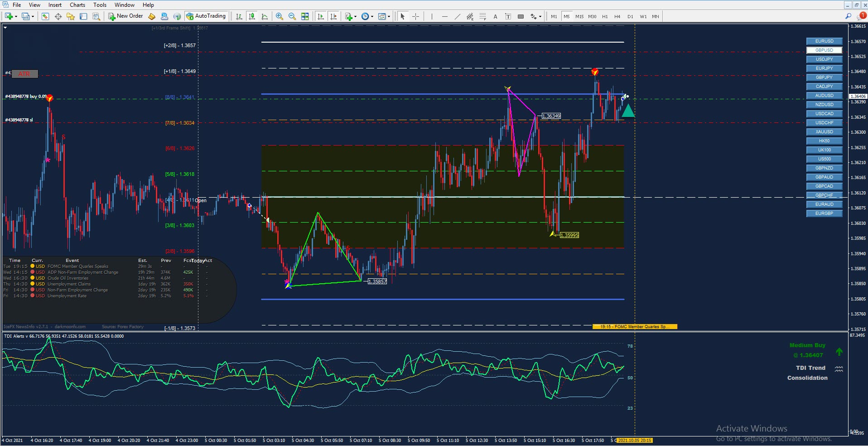Screen dimensions: 868x446
Task: Open the Data Window crosshair-circle icon
Action: tap(58, 16)
